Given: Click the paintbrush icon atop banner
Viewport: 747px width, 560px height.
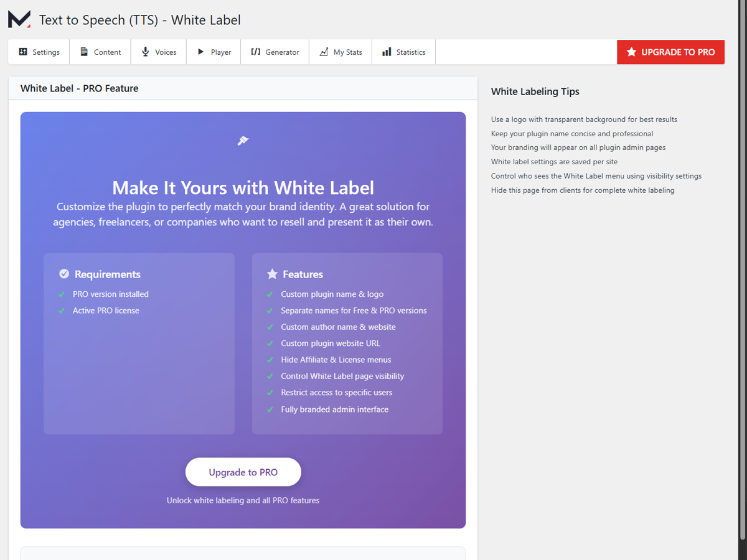Looking at the screenshot, I should point(243,141).
